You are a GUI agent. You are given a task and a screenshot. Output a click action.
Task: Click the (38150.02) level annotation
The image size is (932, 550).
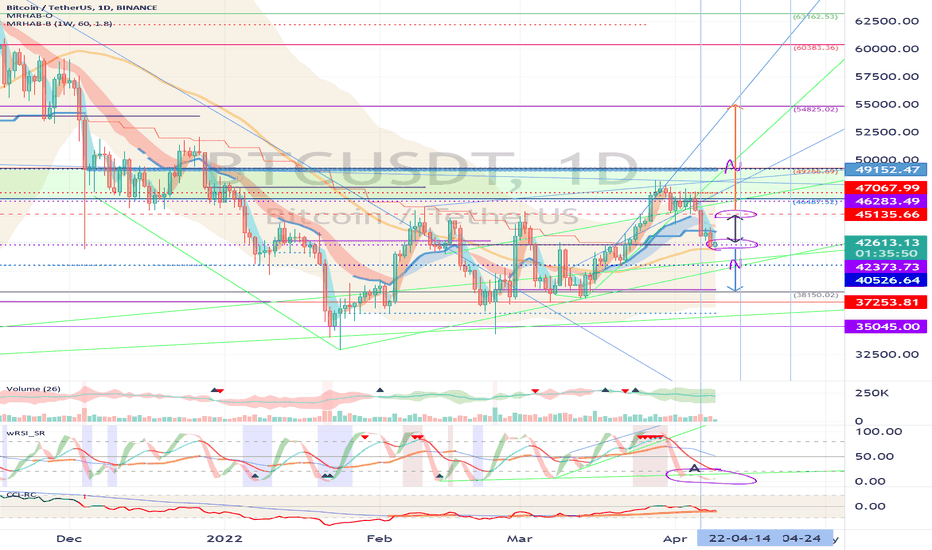pyautogui.click(x=815, y=295)
